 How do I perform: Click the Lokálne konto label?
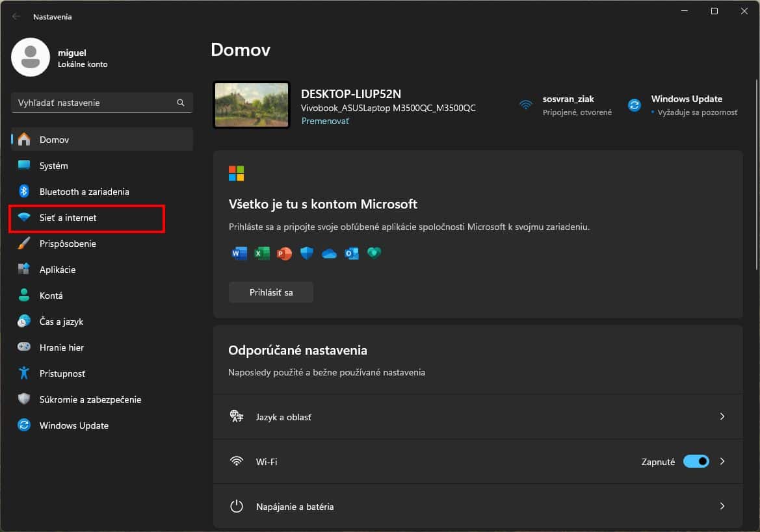click(83, 64)
